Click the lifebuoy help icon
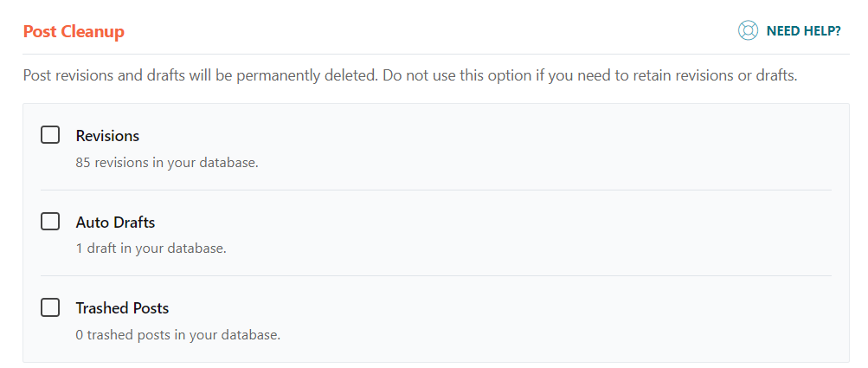868x368 pixels. coord(748,31)
